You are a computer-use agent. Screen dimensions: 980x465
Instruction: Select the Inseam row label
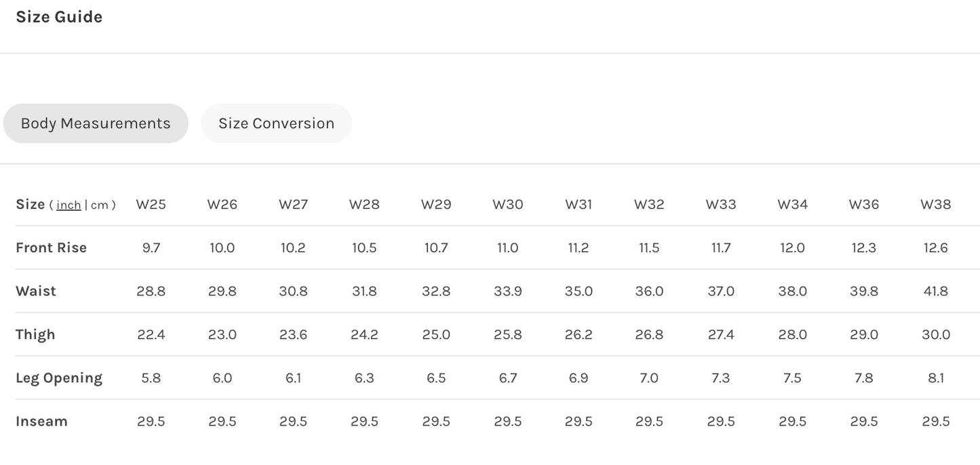[41, 421]
